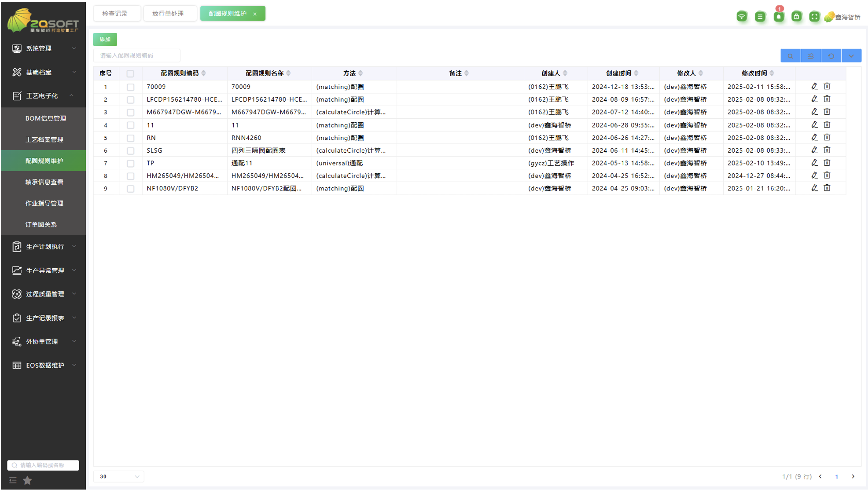Open 作业指导管理 in the sidebar
868x490 pixels.
[43, 203]
